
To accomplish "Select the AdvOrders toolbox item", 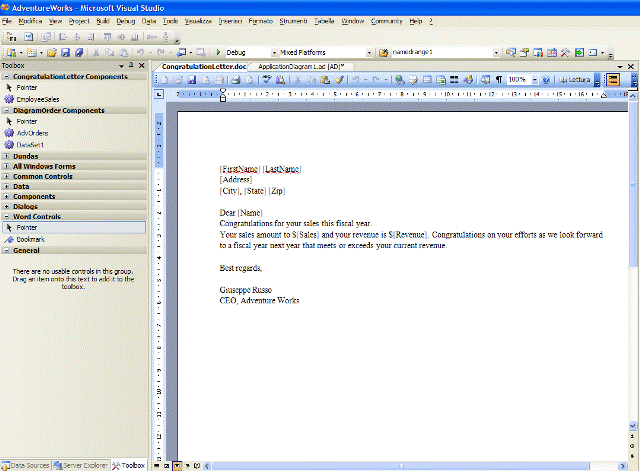I will (32, 133).
